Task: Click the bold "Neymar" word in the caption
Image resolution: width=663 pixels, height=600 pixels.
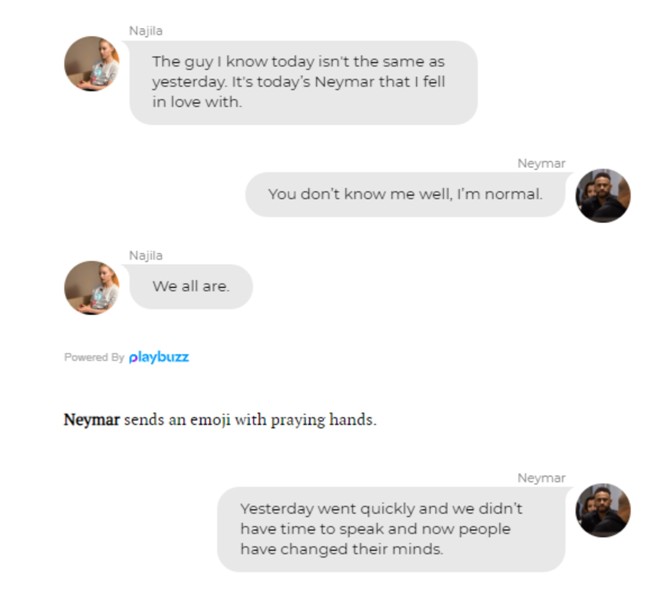Action: pos(92,420)
